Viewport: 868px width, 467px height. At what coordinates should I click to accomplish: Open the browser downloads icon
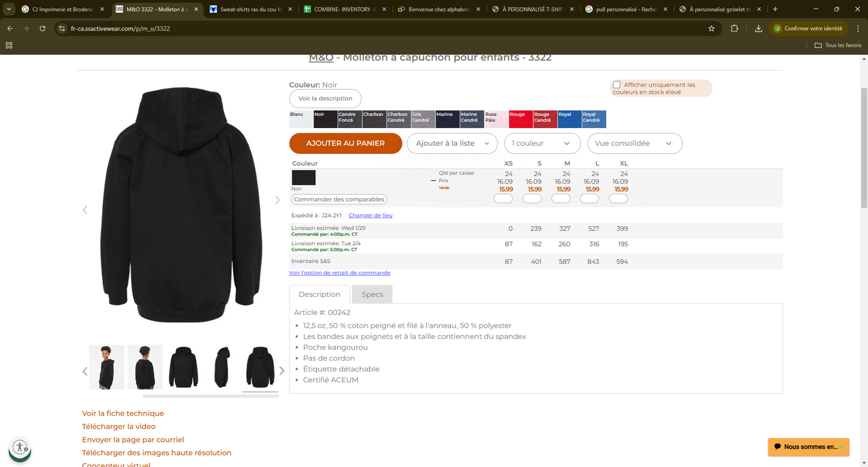click(x=758, y=28)
